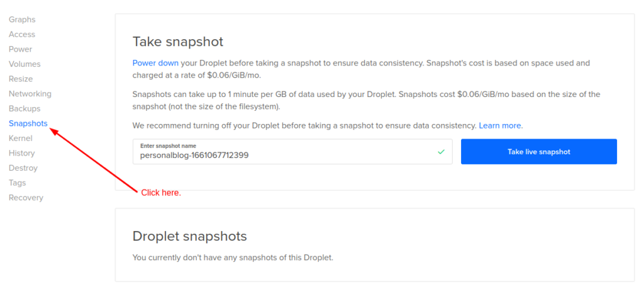Select Volumes in the sidebar

tap(25, 64)
